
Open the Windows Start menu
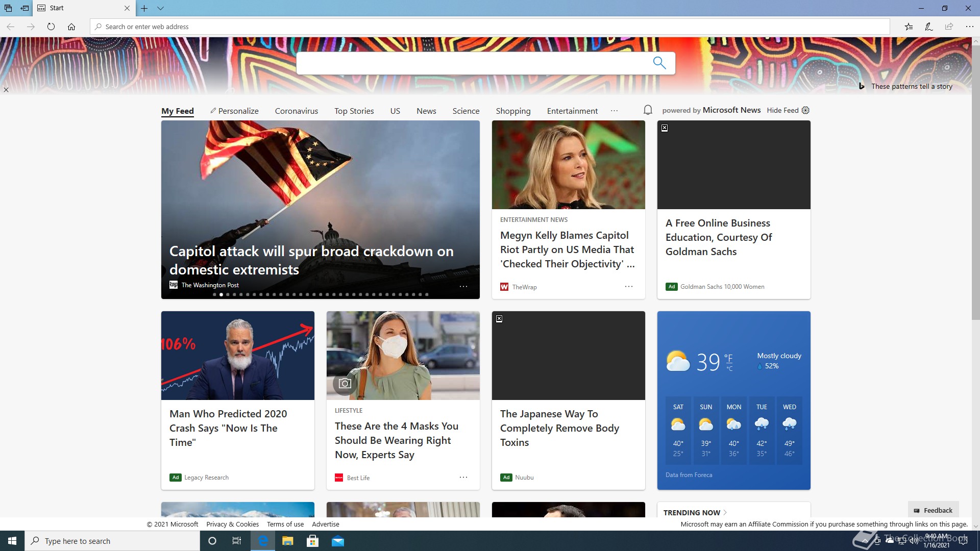pos(12,541)
